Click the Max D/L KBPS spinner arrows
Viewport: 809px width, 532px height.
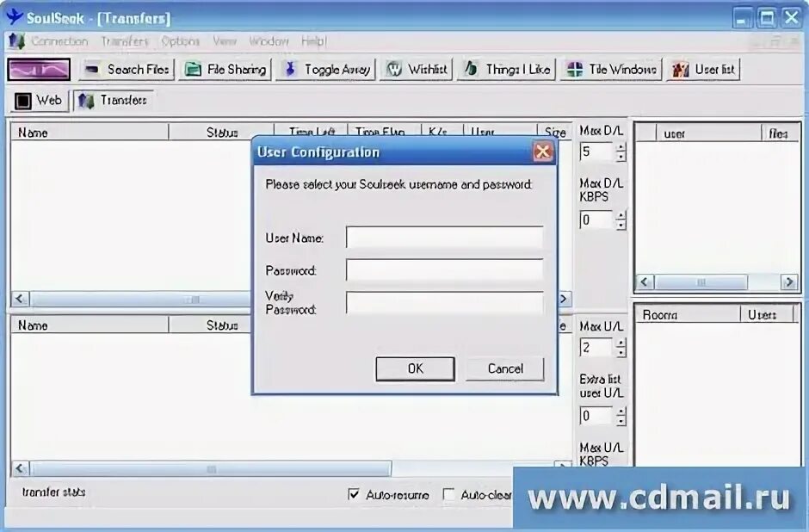click(x=621, y=220)
